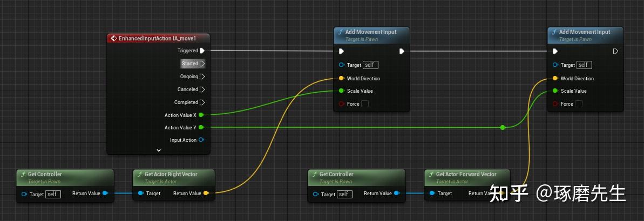
Task: Click Target pin on the right Get Controller node
Action: click(315, 195)
